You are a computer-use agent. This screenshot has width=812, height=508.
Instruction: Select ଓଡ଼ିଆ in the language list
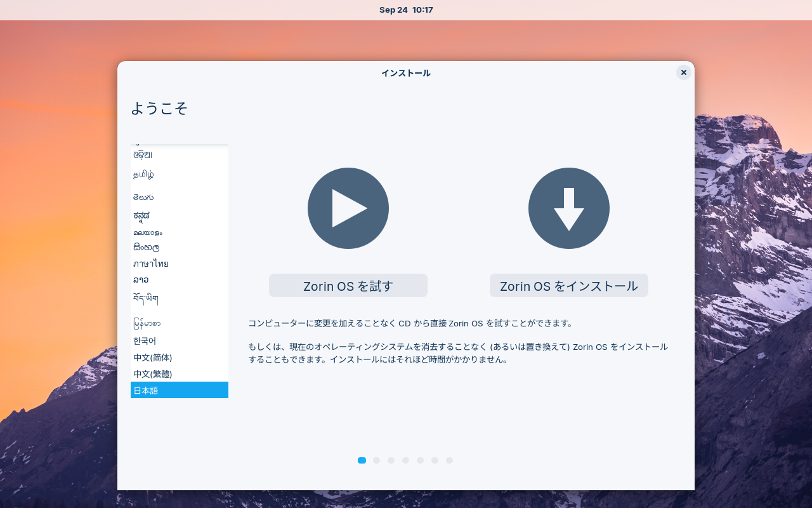click(x=180, y=155)
